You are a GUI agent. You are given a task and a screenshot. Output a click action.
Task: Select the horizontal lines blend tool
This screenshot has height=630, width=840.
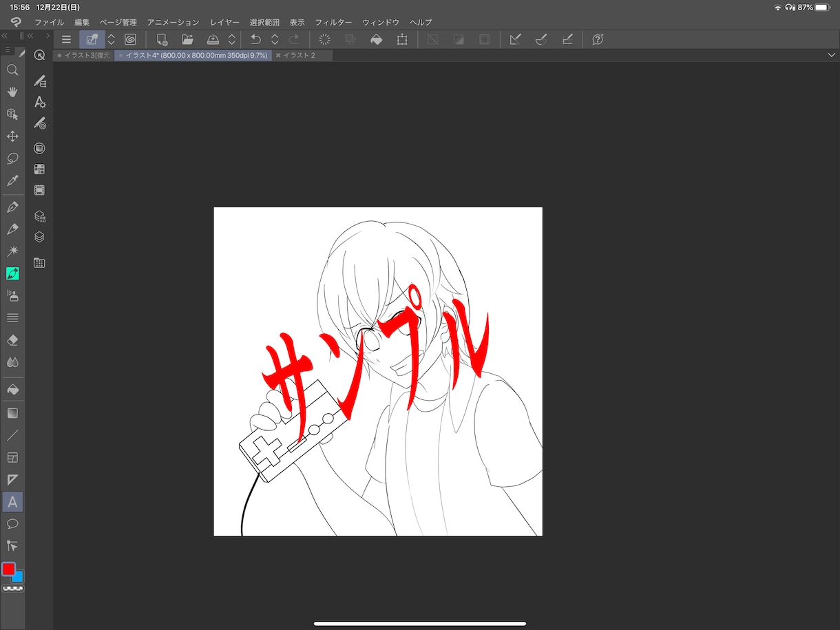(x=12, y=317)
